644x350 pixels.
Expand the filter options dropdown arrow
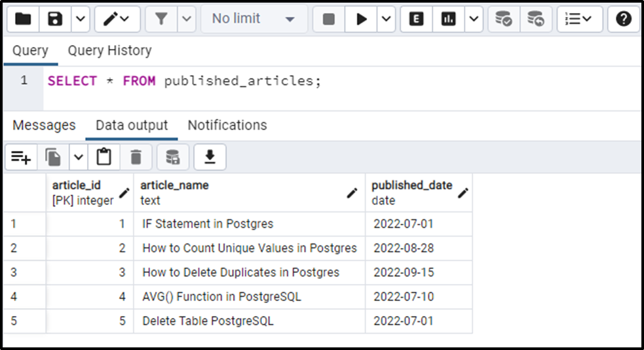187,19
